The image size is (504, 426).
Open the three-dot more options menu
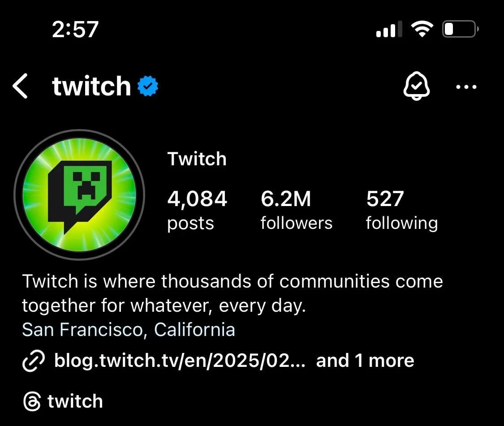(466, 86)
